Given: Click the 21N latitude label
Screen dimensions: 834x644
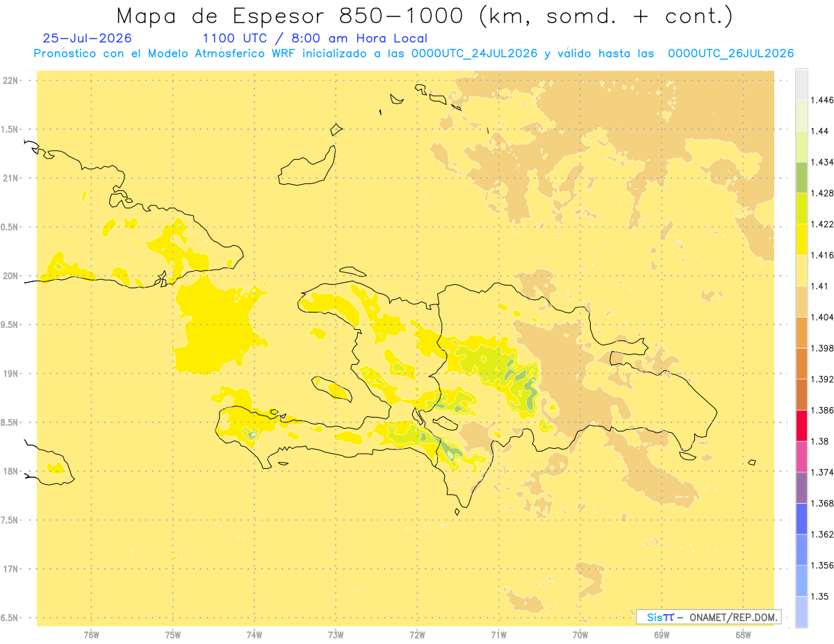Looking at the screenshot, I should coord(11,178).
